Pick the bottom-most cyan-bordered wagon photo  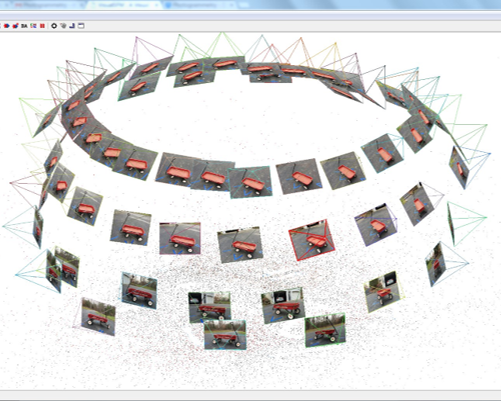point(225,334)
